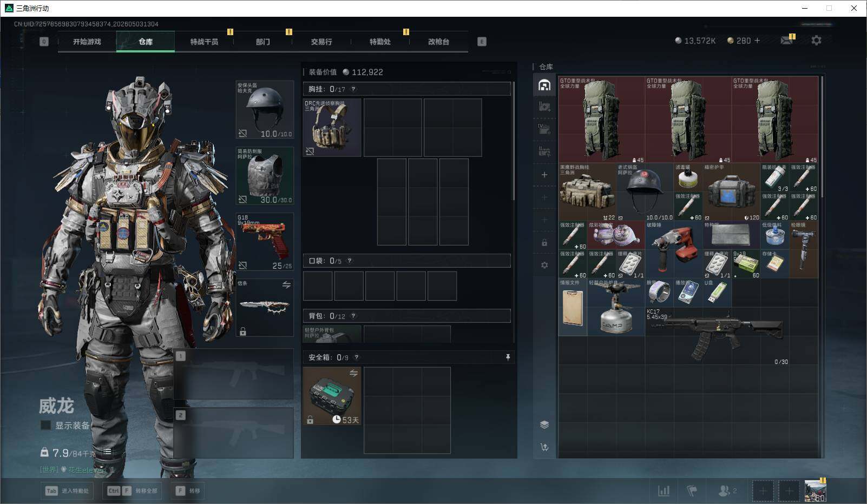This screenshot has height=504, width=867.
Task: Toggle the 显示装备 checkbox
Action: (x=46, y=426)
